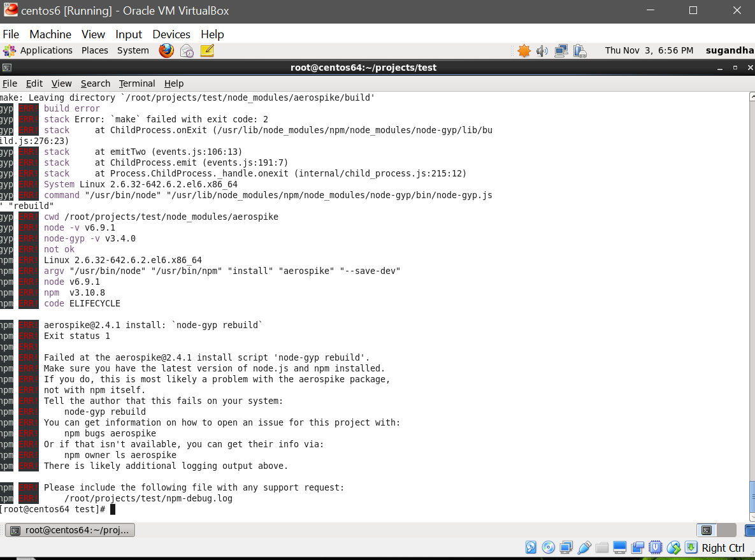This screenshot has height=560, width=755.
Task: Launch the Firefox browser from the panel
Action: click(166, 50)
